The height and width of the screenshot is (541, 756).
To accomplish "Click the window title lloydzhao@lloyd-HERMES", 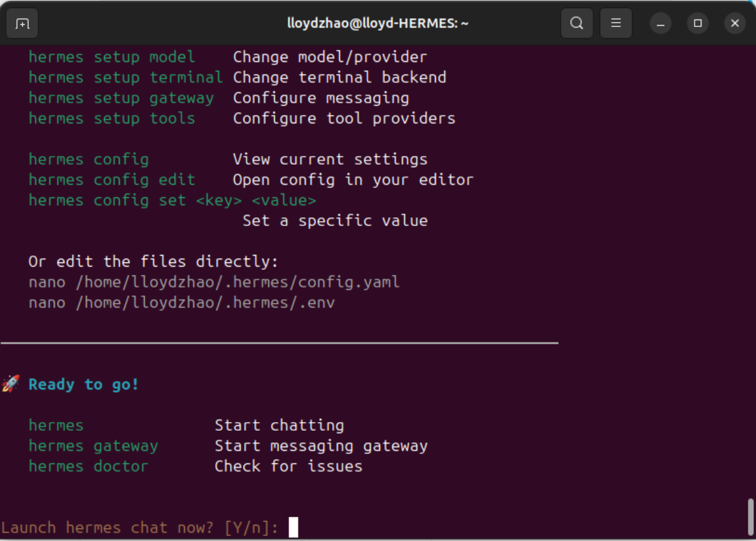I will point(378,24).
